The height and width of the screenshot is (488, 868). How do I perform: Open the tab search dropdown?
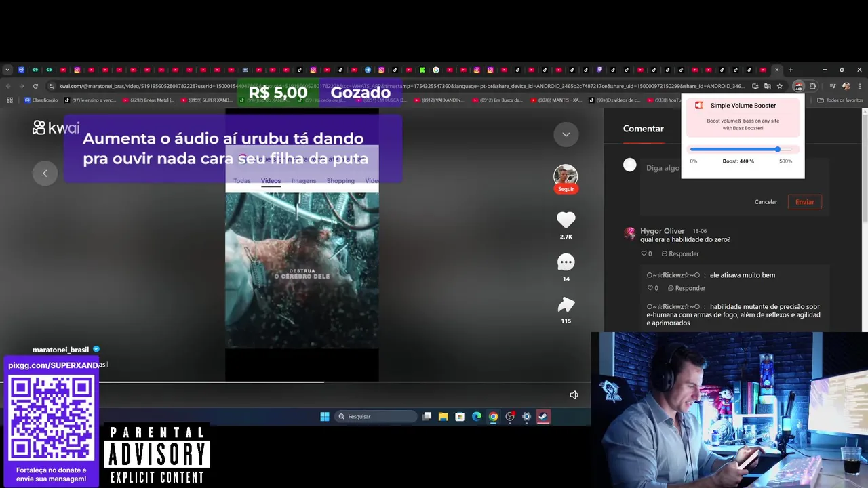click(7, 70)
